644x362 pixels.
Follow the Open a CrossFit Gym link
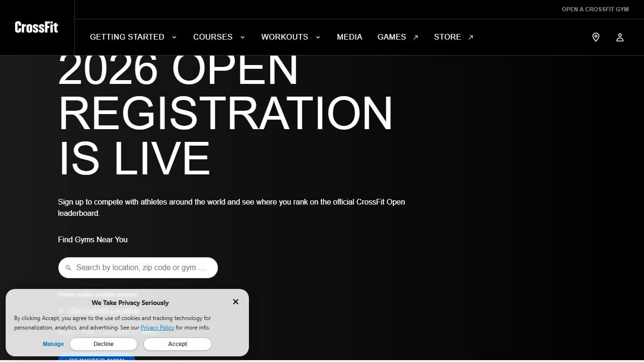[x=595, y=9]
